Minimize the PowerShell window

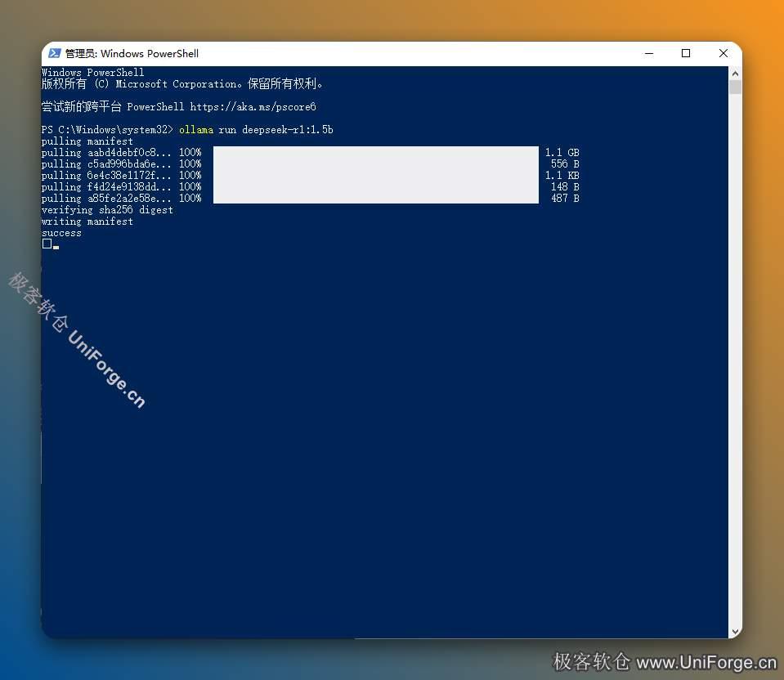coord(649,53)
